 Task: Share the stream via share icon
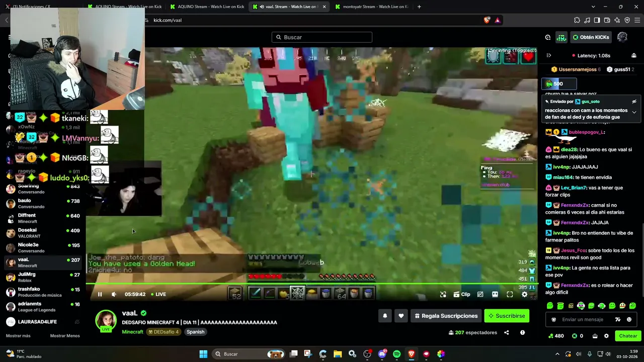(507, 332)
